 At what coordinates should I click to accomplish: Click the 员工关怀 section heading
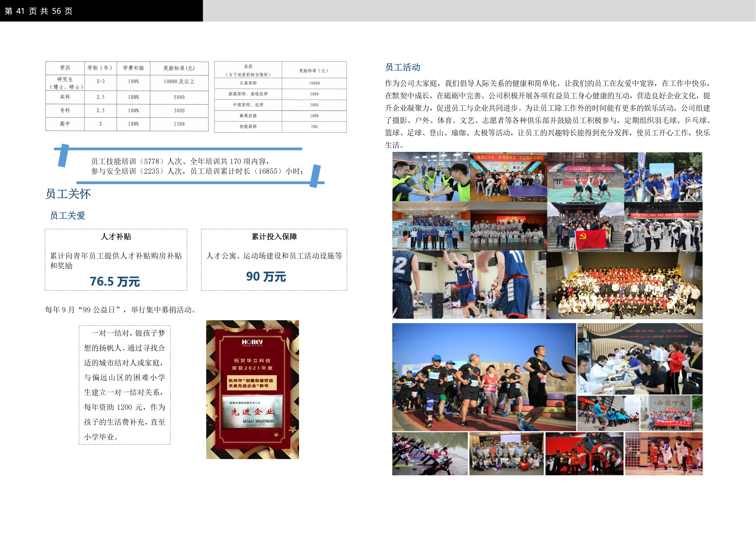tap(68, 194)
